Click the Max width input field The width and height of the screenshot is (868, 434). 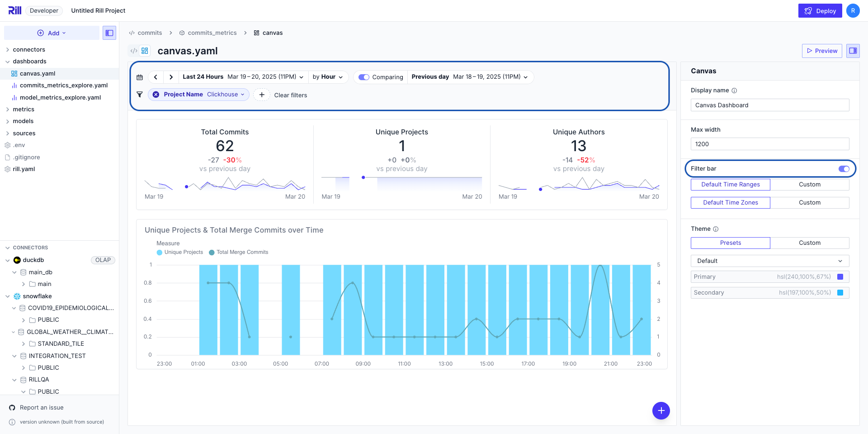pos(769,144)
